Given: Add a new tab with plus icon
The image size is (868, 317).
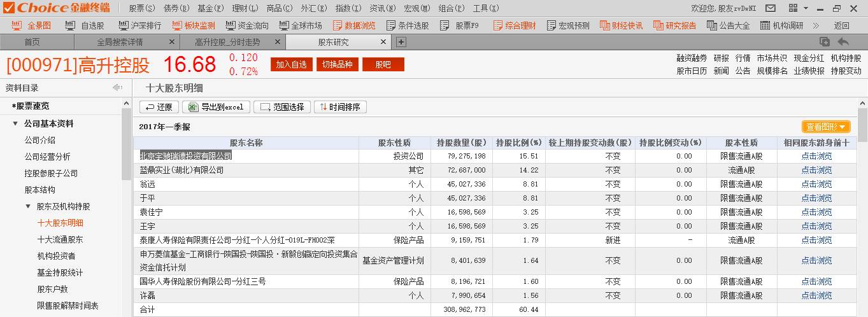Looking at the screenshot, I should (x=401, y=42).
